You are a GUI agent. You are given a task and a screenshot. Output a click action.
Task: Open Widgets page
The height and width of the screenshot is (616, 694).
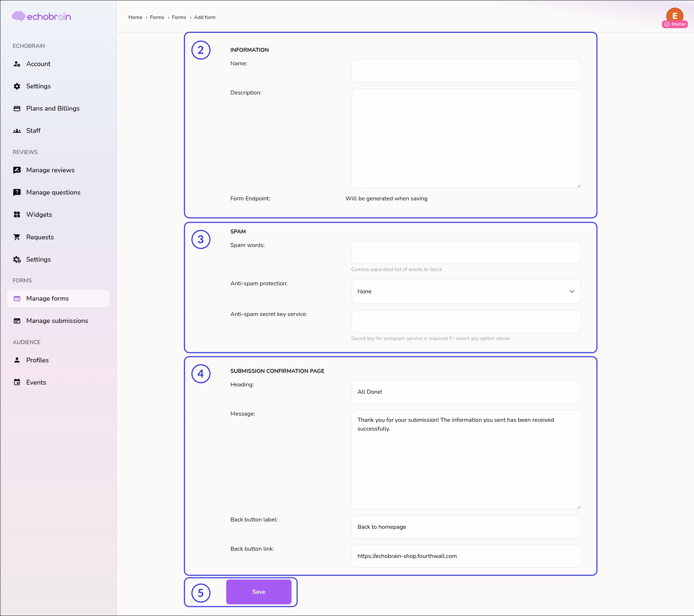coord(58,215)
